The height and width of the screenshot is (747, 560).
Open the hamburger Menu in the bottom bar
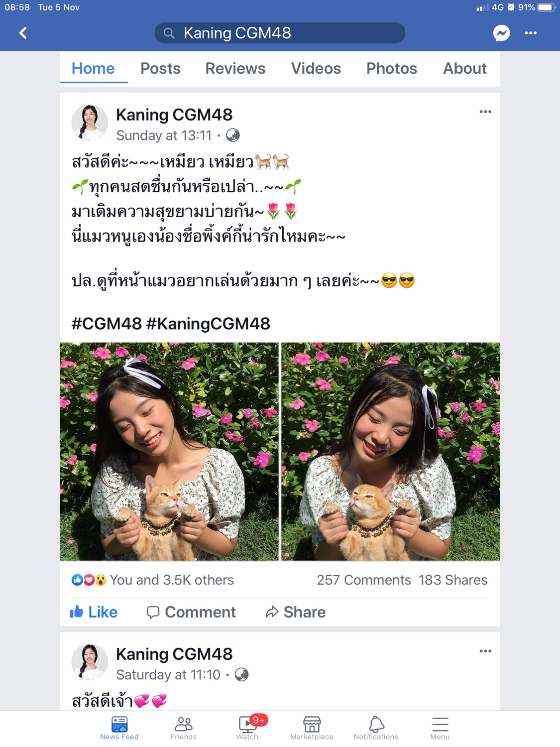pos(440,728)
